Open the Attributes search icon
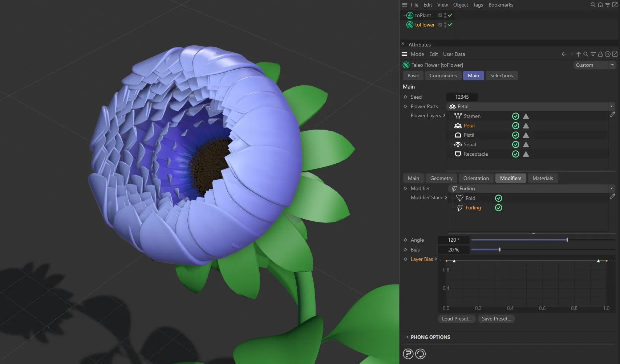The width and height of the screenshot is (620, 364). click(x=585, y=54)
